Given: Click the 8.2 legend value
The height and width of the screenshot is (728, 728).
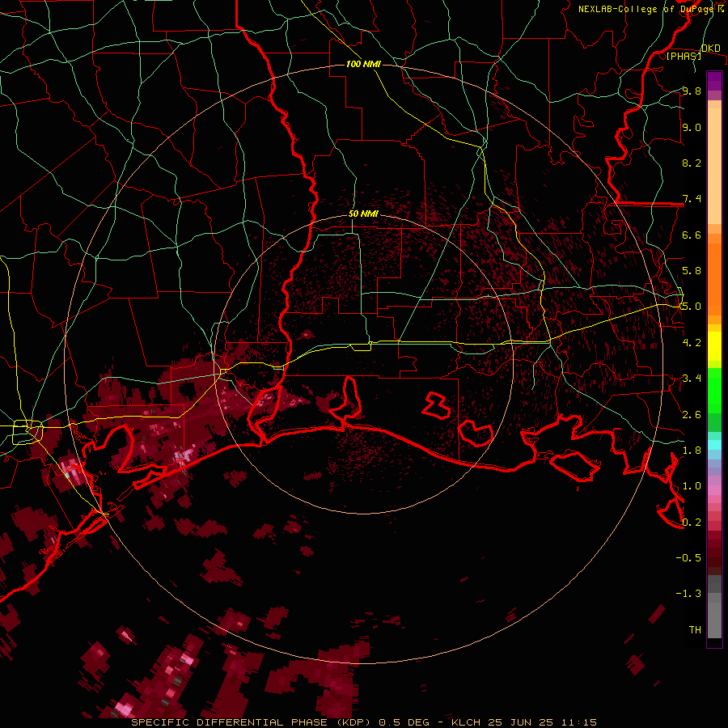Looking at the screenshot, I should coord(692,163).
